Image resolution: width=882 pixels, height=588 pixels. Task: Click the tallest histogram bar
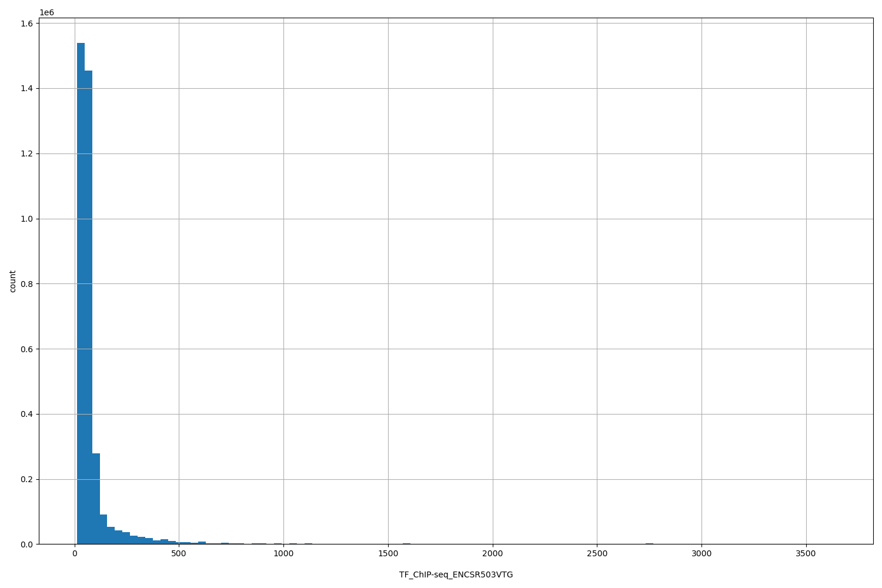click(81, 294)
